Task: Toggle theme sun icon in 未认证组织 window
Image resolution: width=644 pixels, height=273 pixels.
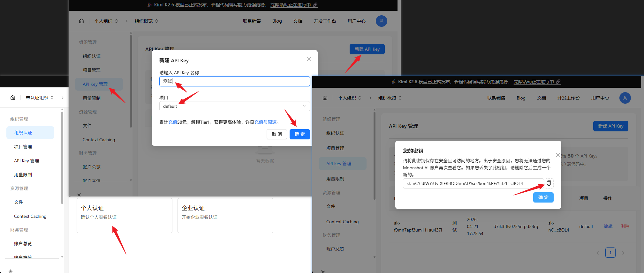Action: coord(11,271)
